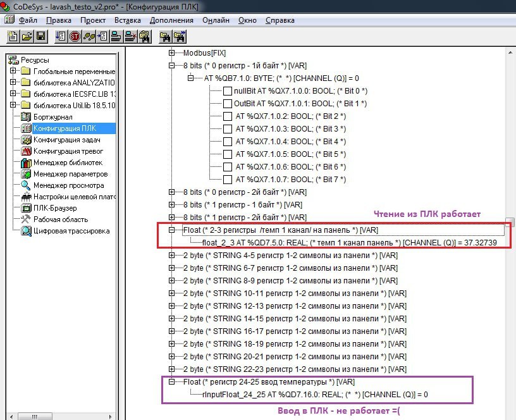Image resolution: width=516 pixels, height=420 pixels.
Task: Open the Проект menu
Action: 93,20
